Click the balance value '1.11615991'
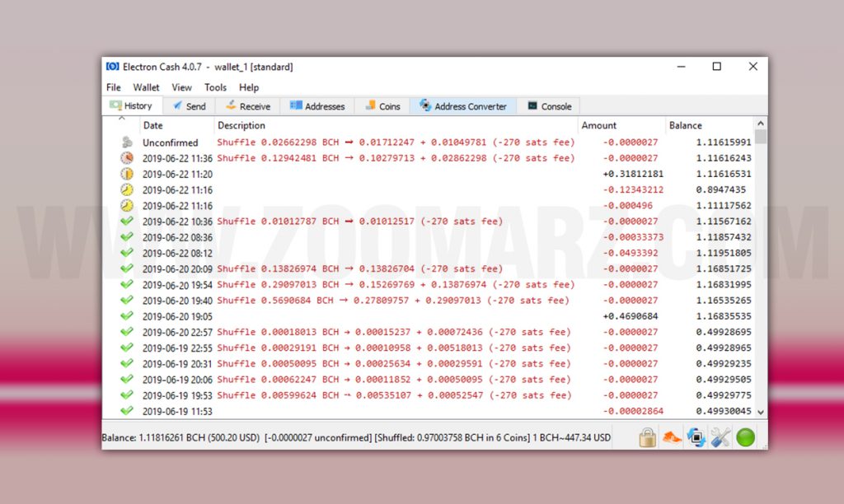Image resolution: width=844 pixels, height=504 pixels. click(724, 142)
